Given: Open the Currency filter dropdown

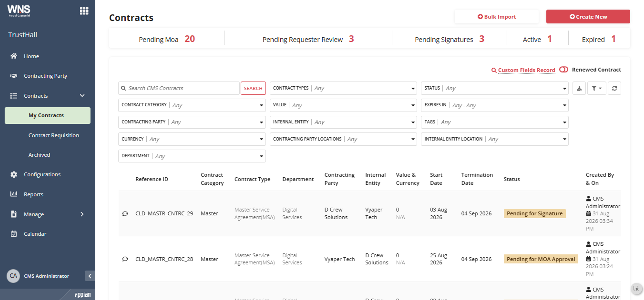Looking at the screenshot, I should 192,139.
